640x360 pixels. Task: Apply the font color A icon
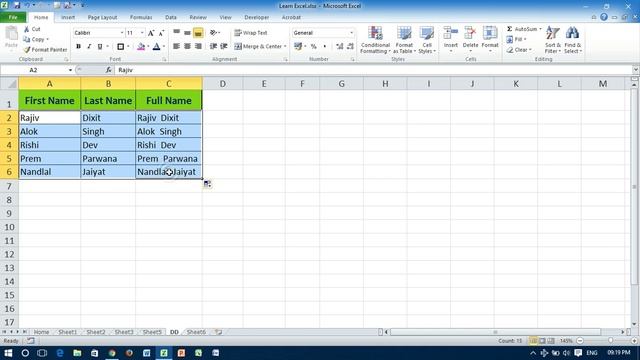pos(156,47)
